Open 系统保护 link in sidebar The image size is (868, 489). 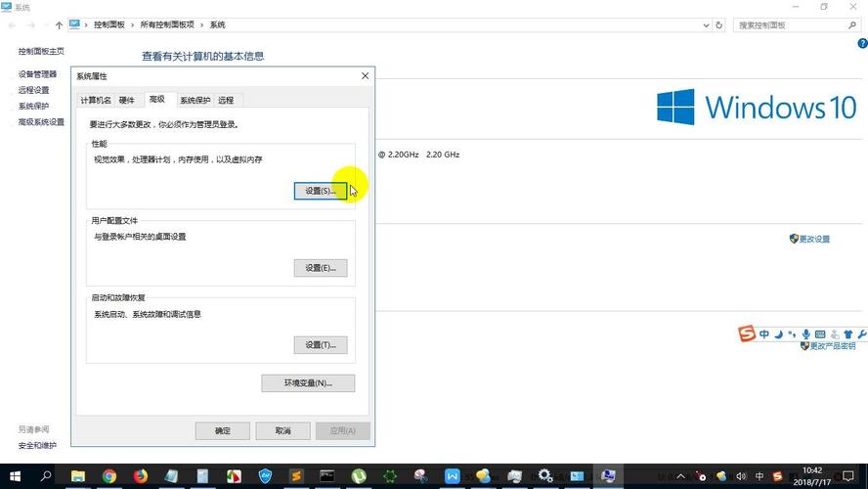[x=34, y=106]
